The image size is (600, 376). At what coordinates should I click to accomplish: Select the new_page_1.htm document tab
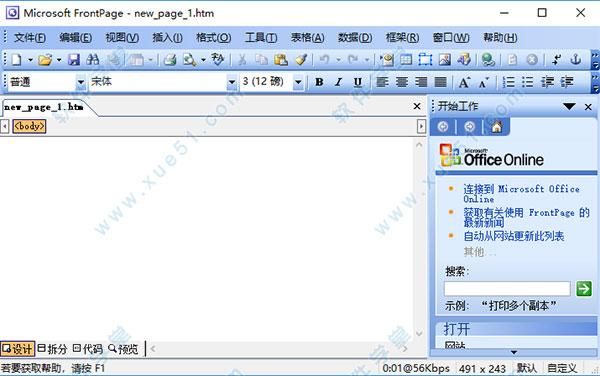click(44, 107)
